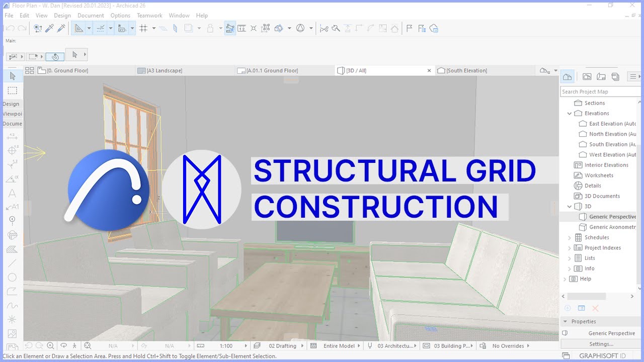644x362 pixels.
Task: Select the Arc/Circle tool in the toolbox
Action: [x=13, y=277]
